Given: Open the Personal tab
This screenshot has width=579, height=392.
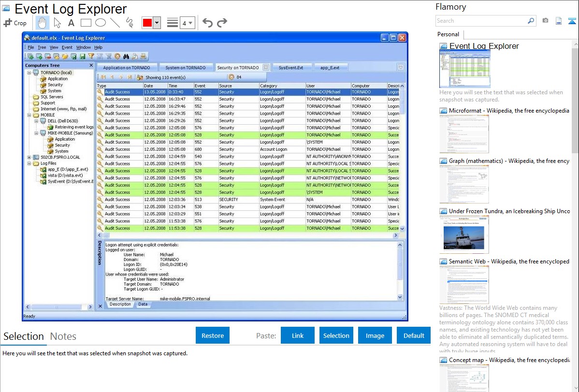Looking at the screenshot, I should point(449,34).
